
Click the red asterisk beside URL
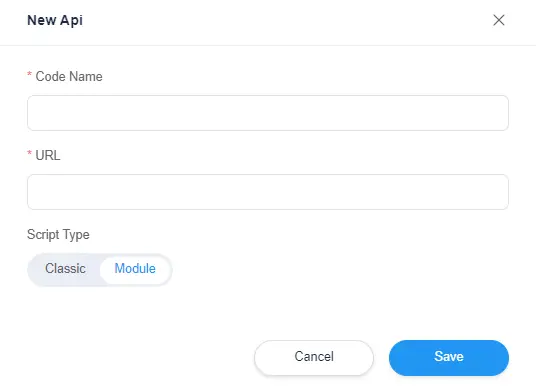click(x=29, y=153)
